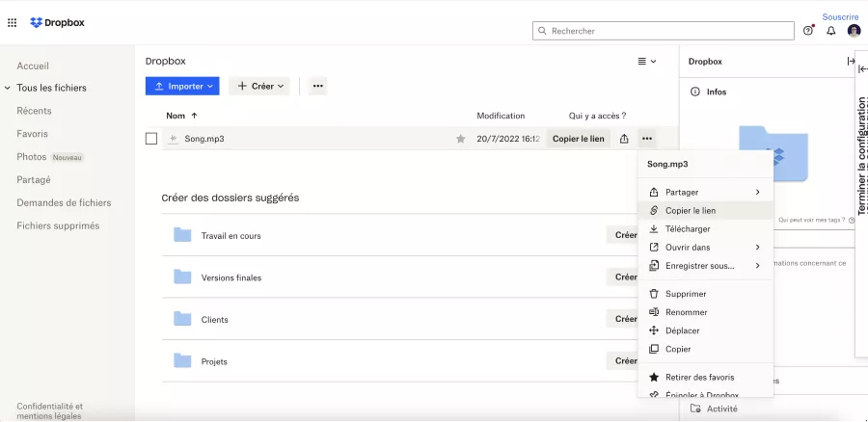This screenshot has width=868, height=422.
Task: Open Fichiers supprimés in sidebar
Action: click(x=58, y=225)
